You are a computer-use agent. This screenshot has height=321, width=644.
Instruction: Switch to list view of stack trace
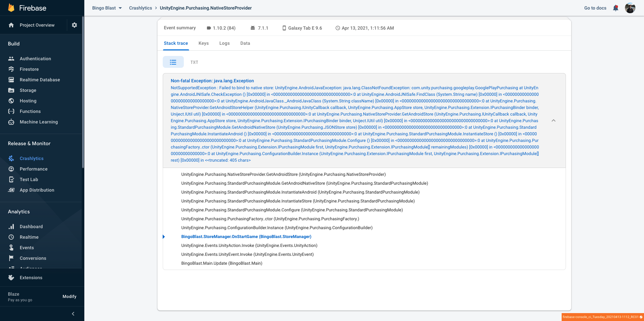pyautogui.click(x=173, y=62)
